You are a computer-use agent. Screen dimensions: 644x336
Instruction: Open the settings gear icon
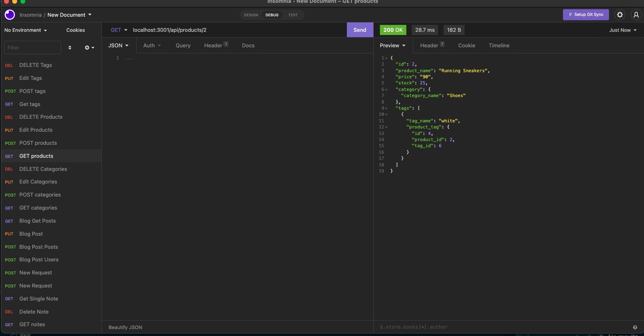point(620,15)
